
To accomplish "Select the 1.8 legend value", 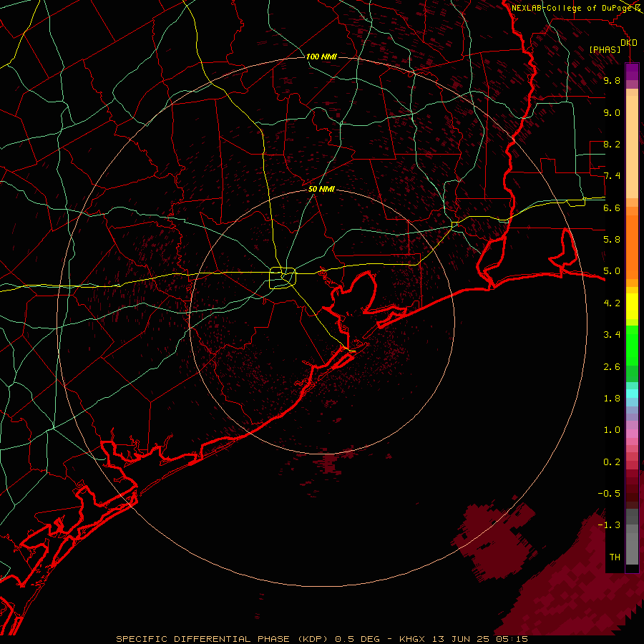I will tap(612, 398).
